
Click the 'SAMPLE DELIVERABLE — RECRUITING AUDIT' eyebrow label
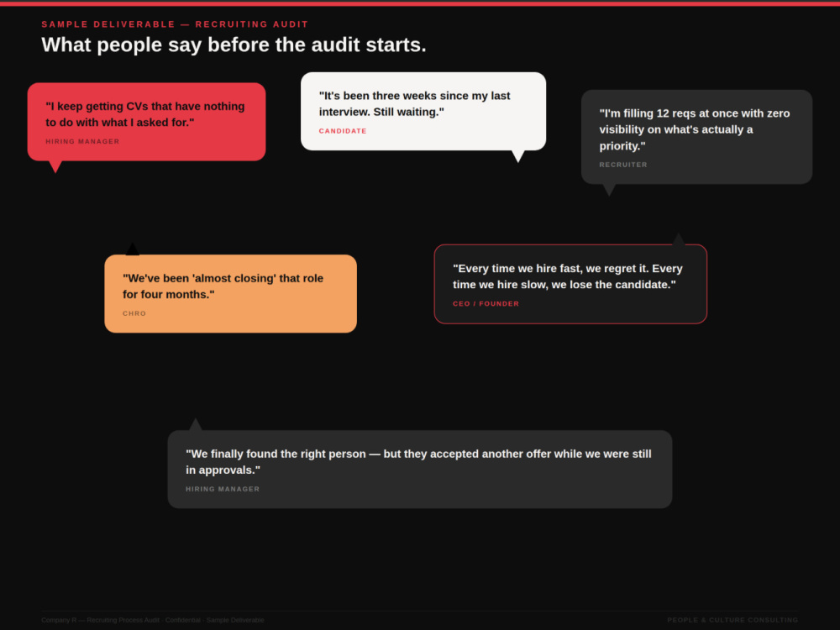coord(175,24)
